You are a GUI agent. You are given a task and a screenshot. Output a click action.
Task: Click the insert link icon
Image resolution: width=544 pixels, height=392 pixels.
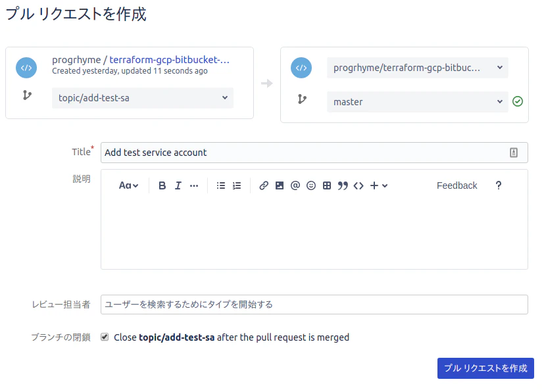pyautogui.click(x=264, y=185)
